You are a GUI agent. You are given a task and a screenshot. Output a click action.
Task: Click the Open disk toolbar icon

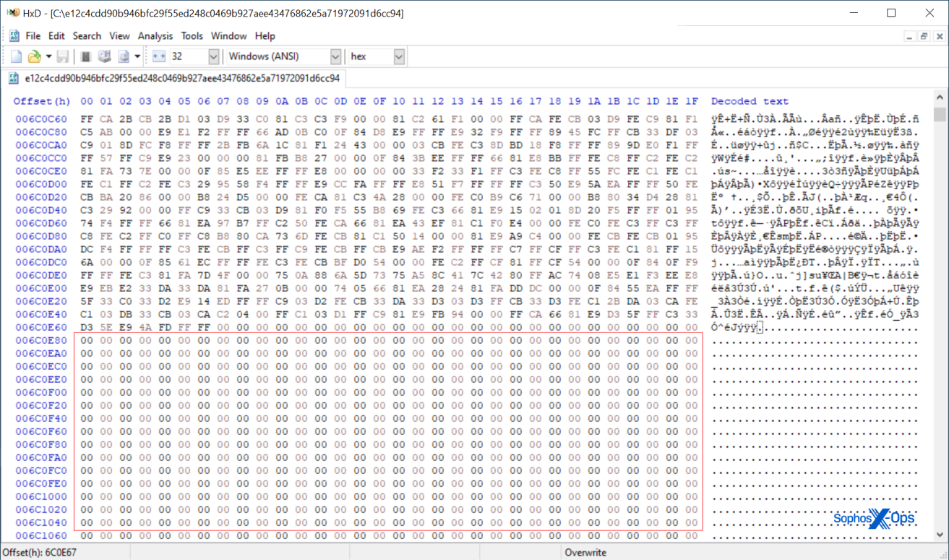coord(104,56)
